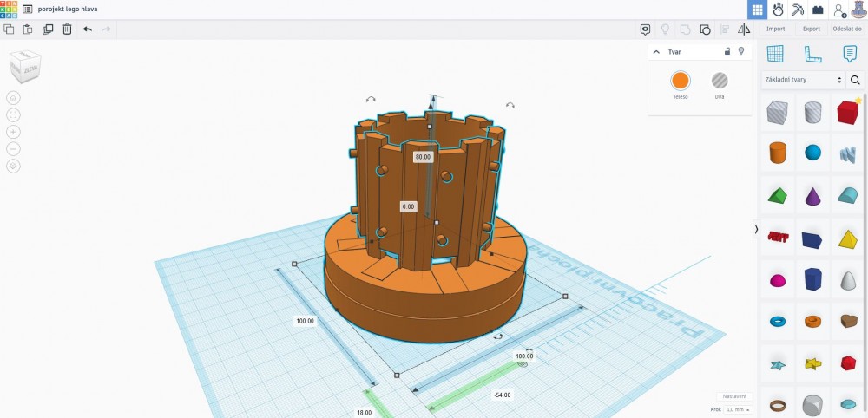
Task: Open the Základní tvary shapes dropdown
Action: click(x=802, y=80)
